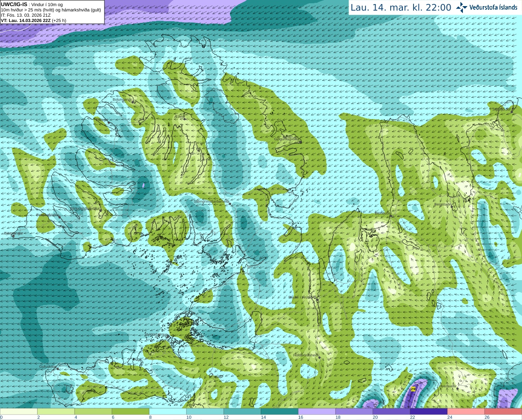Select the Bergstaðir station label

[442, 204]
